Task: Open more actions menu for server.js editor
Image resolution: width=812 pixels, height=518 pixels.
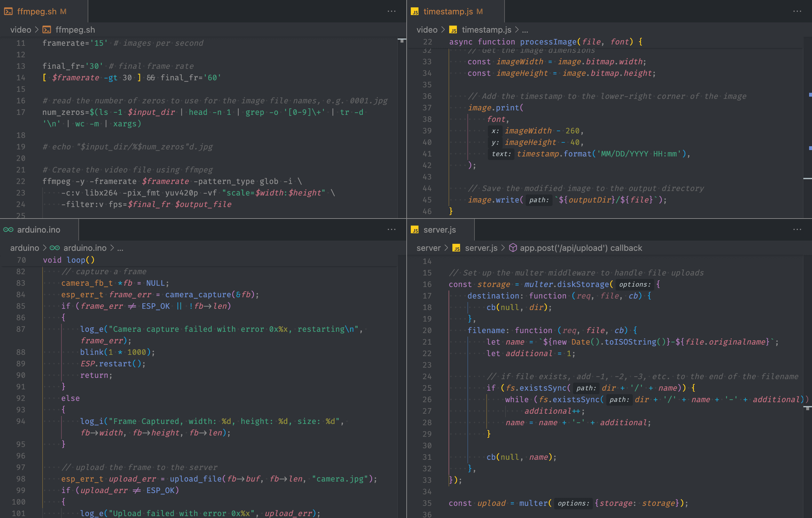Action: 797,230
